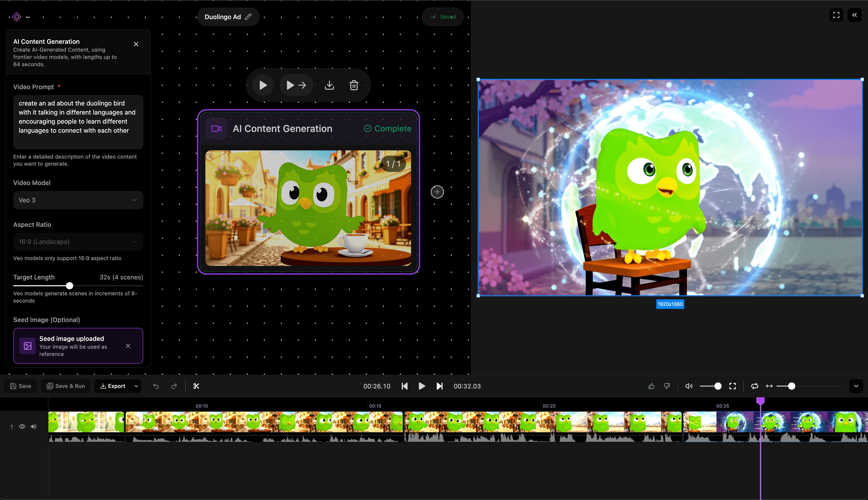Screen dimensions: 868x500
Task: Collapse the preview panel with the double chevron
Action: (854, 15)
